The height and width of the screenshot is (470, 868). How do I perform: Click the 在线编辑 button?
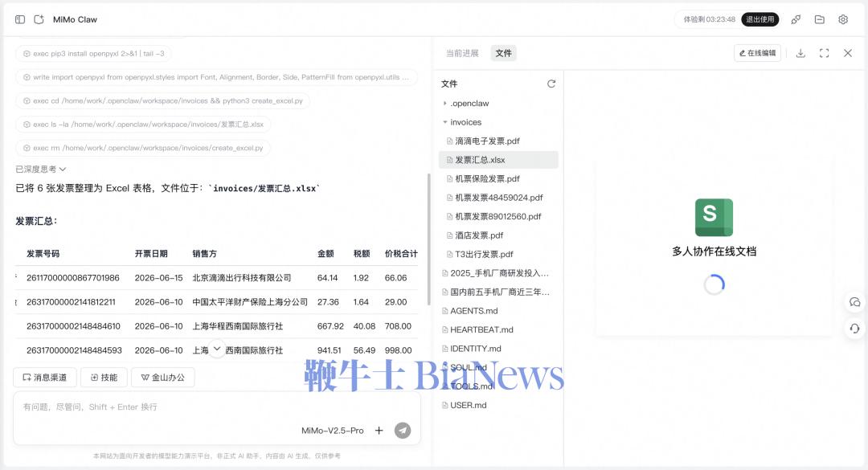(757, 53)
